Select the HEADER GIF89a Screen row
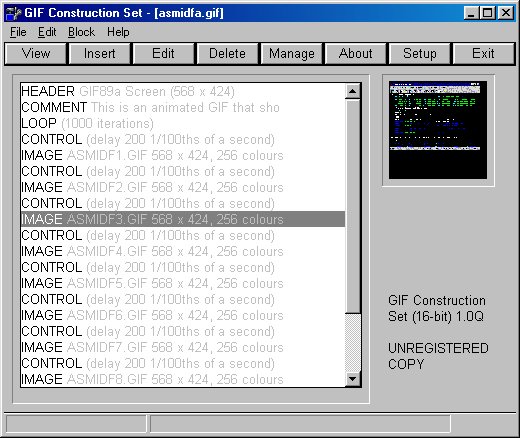Viewport: 520px width, 438px height. click(183, 91)
